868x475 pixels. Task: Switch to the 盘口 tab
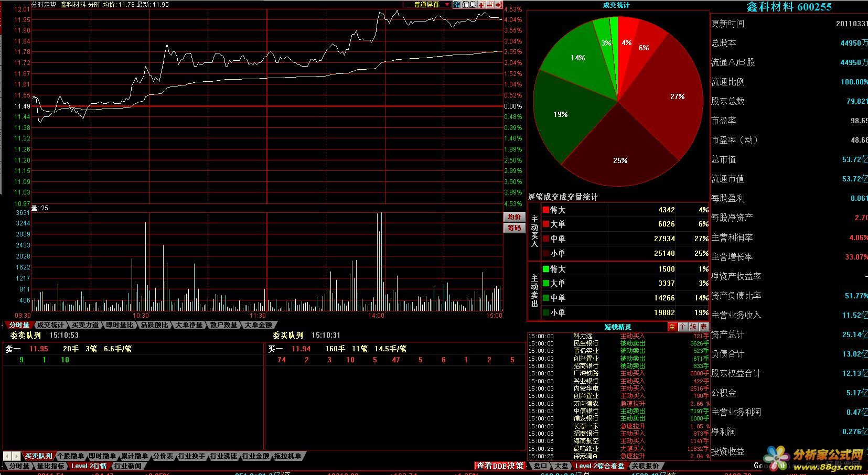pyautogui.click(x=540, y=466)
